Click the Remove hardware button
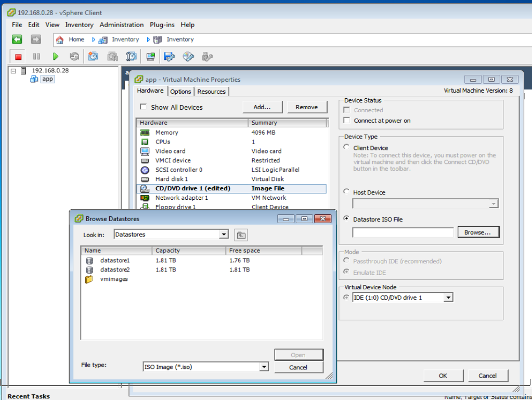The width and height of the screenshot is (532, 400). pyautogui.click(x=307, y=107)
